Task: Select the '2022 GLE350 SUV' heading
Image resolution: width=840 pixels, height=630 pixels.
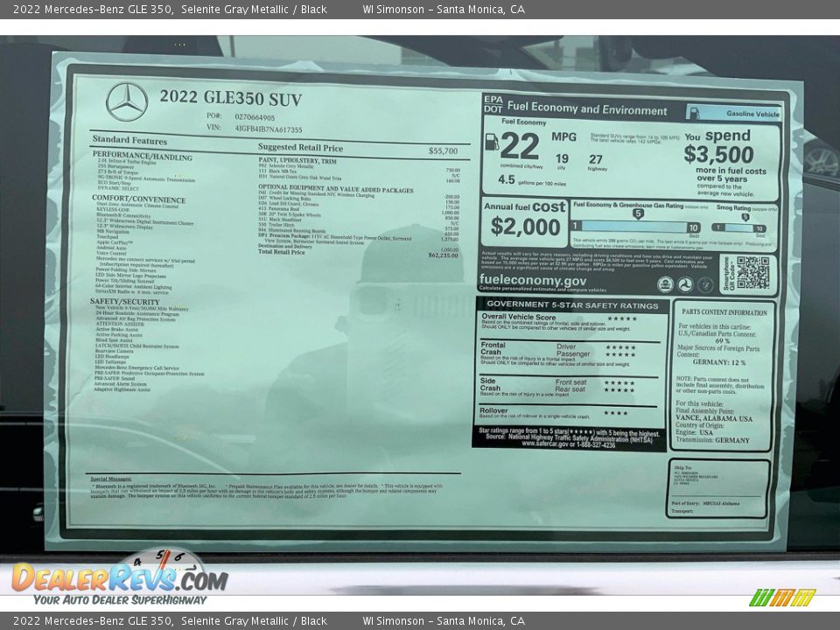Action: tap(231, 97)
